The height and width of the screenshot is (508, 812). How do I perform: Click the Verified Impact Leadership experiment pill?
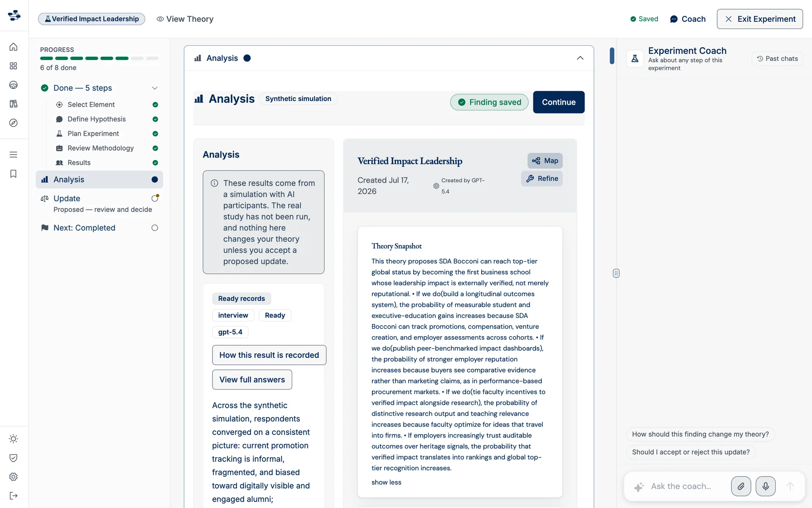(92, 19)
